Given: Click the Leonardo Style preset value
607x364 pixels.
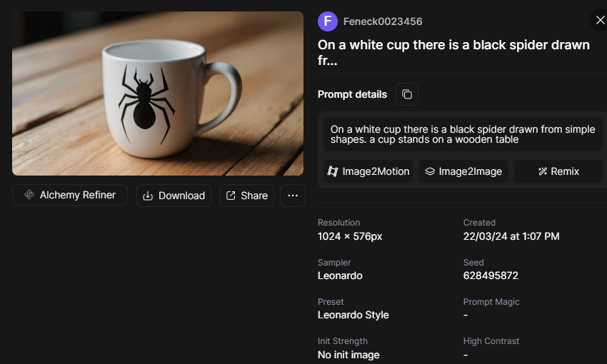Looking at the screenshot, I should click(x=353, y=315).
